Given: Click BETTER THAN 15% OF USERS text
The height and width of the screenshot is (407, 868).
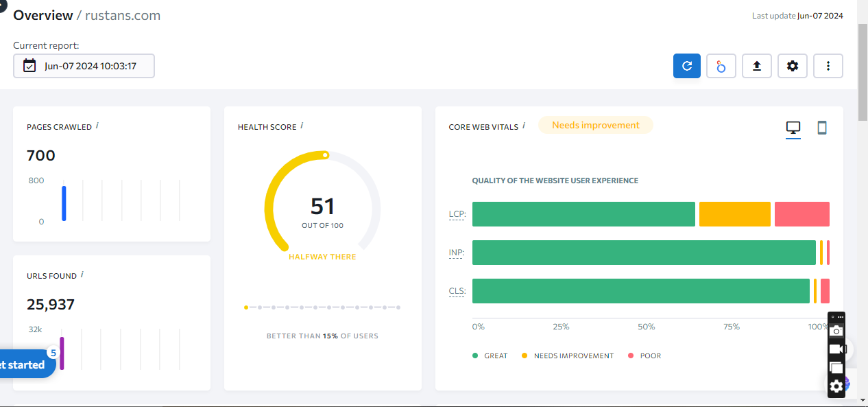Looking at the screenshot, I should pos(322,336).
